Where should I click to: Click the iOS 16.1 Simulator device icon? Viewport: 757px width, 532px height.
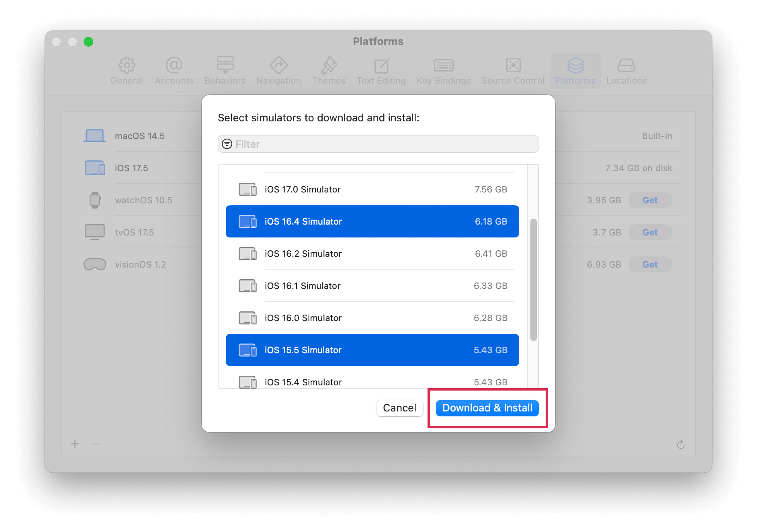pyautogui.click(x=248, y=286)
